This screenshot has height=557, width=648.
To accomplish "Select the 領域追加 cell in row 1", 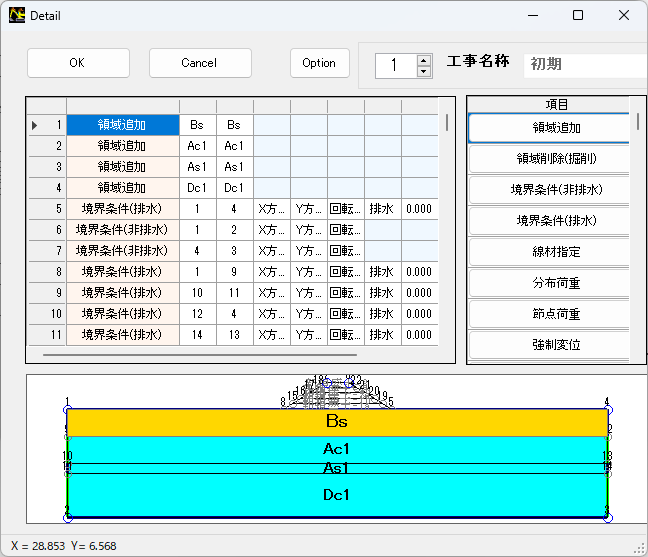I will coord(123,125).
